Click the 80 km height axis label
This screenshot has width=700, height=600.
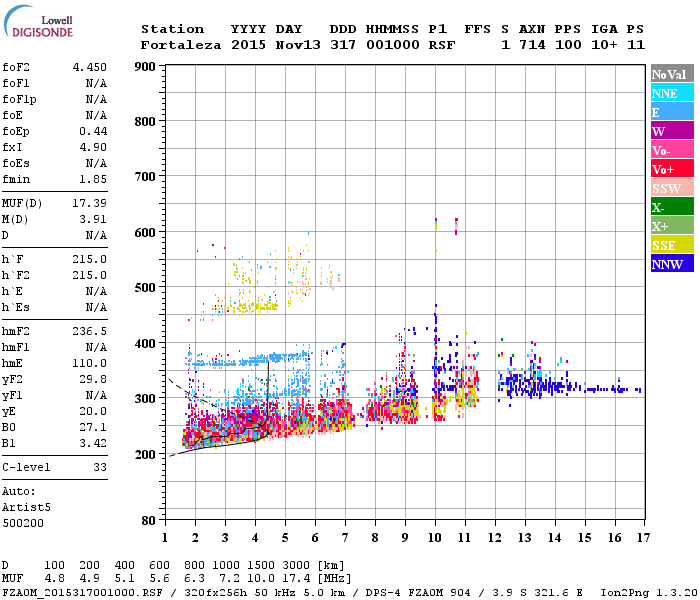[148, 521]
